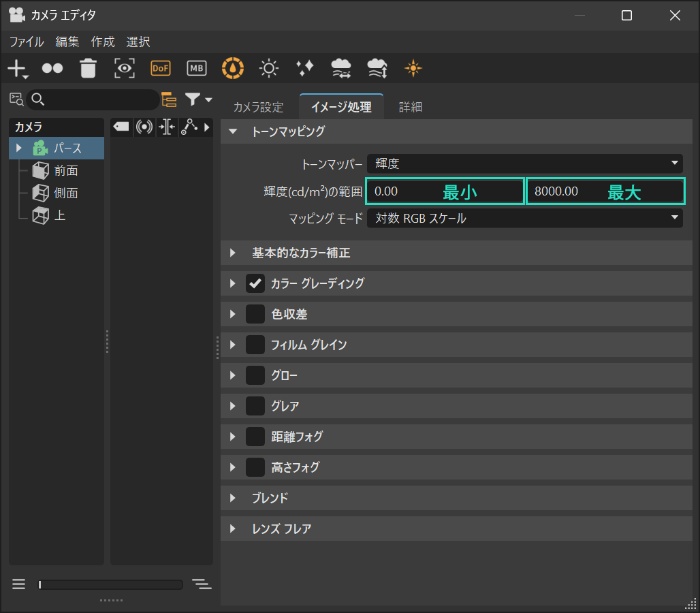Select the 前面 camera in tree
Image resolution: width=700 pixels, height=613 pixels.
tap(66, 170)
